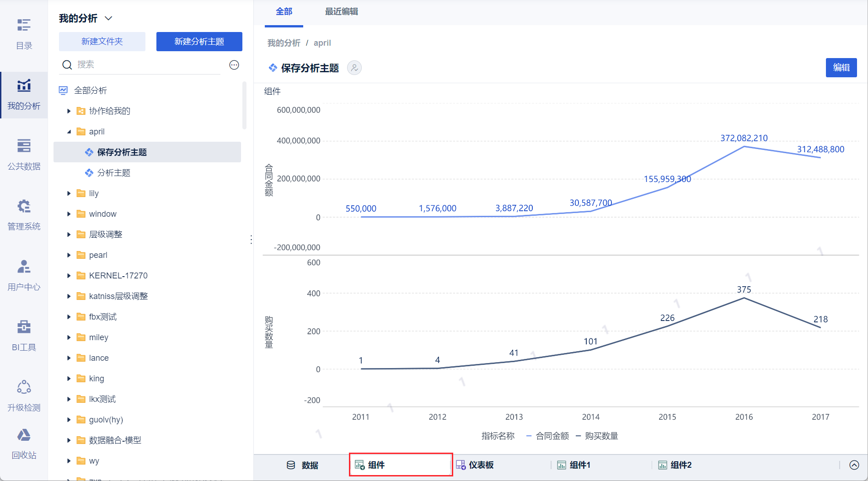Viewport: 868px width, 481px height.
Task: Open the more options ellipsis icon
Action: pyautogui.click(x=234, y=65)
